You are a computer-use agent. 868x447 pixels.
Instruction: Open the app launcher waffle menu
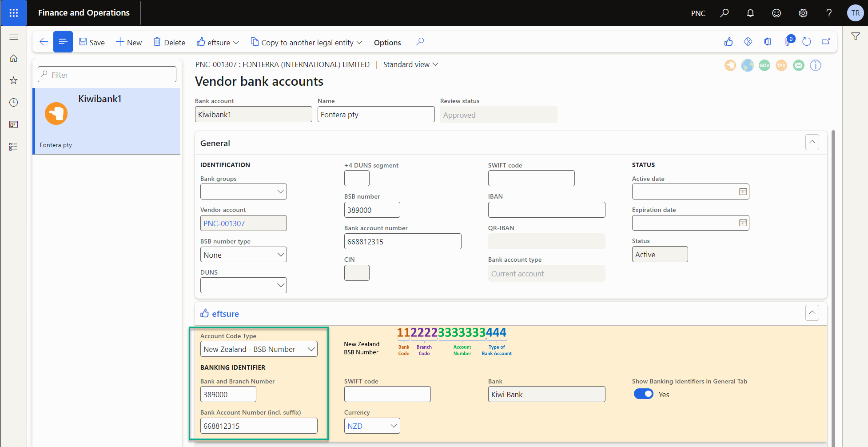click(x=13, y=13)
